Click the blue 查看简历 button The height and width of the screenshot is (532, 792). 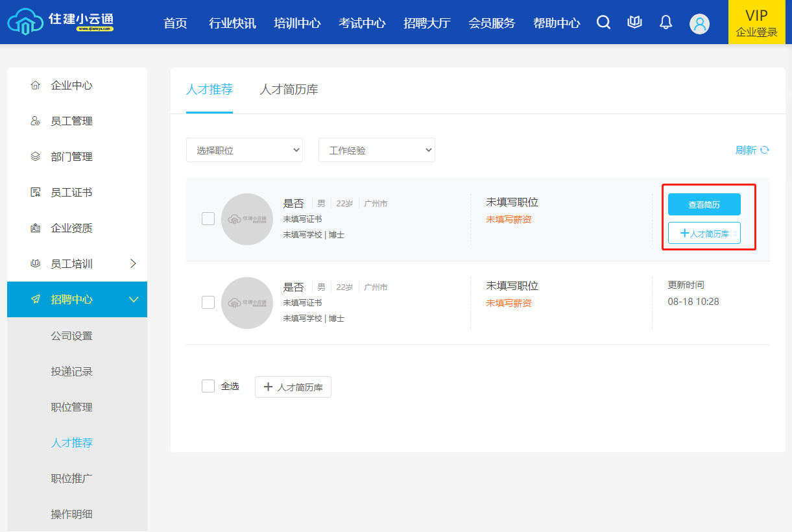[704, 204]
